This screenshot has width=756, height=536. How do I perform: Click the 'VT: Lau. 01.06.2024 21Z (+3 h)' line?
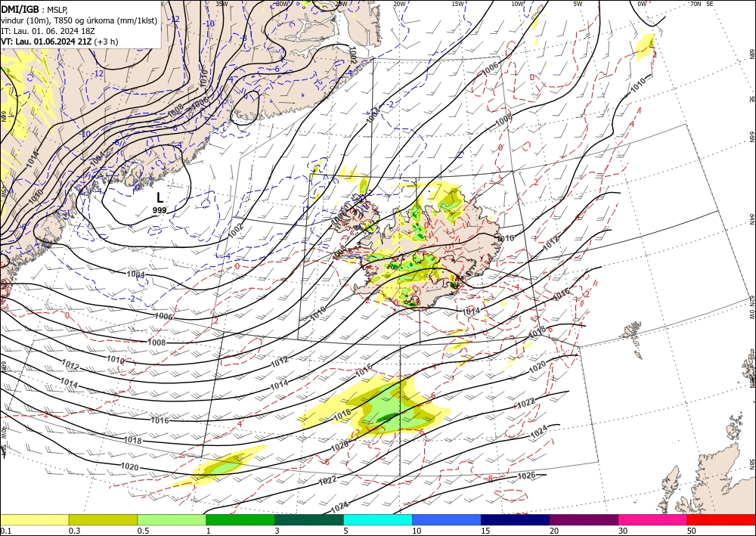coord(59,42)
